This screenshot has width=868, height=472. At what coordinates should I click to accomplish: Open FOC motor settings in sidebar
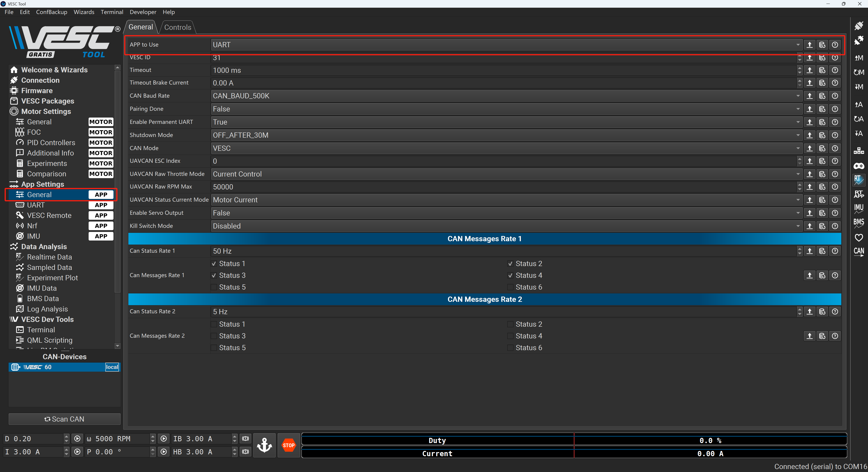[34, 132]
